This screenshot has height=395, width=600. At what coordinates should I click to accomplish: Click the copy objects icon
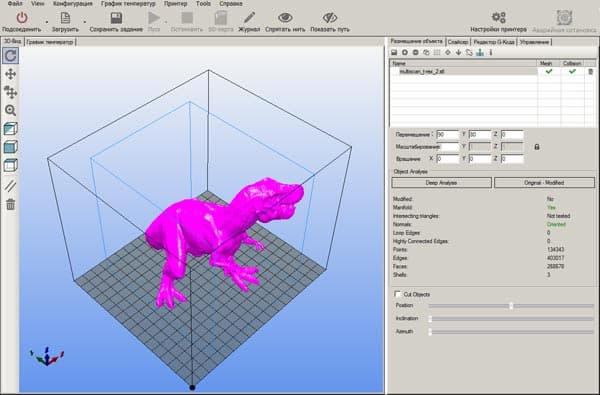tap(426, 52)
